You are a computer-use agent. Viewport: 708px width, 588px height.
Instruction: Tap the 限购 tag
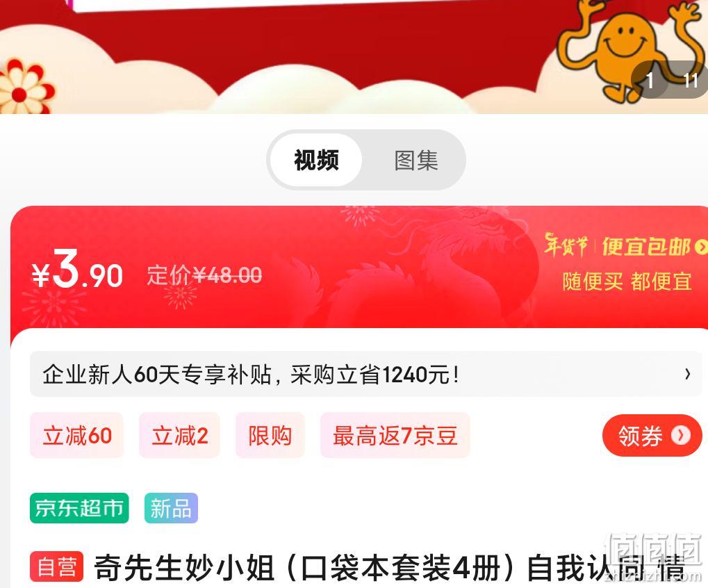click(x=270, y=435)
